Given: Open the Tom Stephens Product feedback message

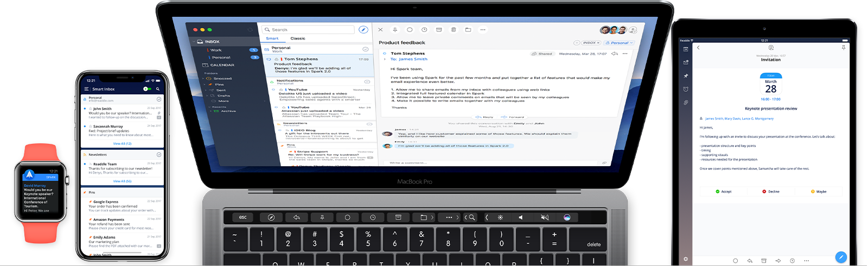Looking at the screenshot, I should tap(319, 65).
